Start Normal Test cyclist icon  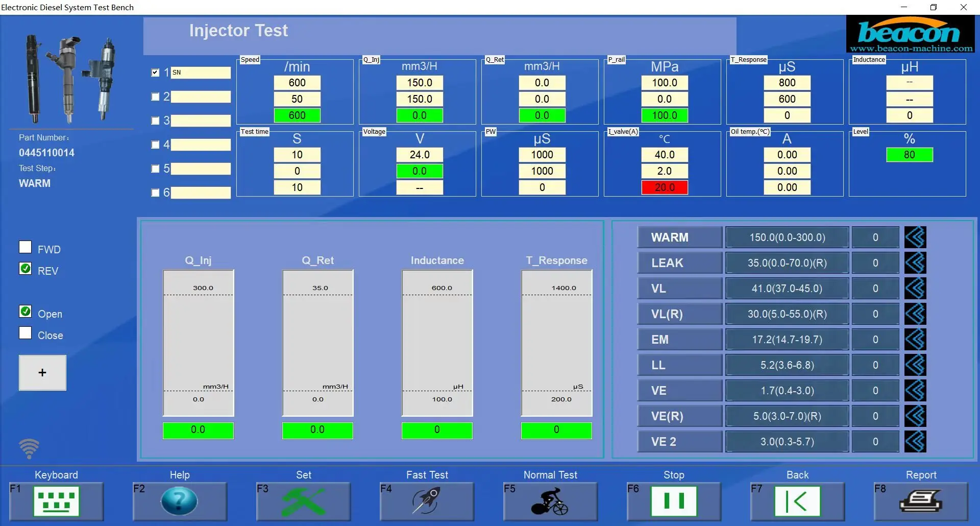[x=550, y=501]
